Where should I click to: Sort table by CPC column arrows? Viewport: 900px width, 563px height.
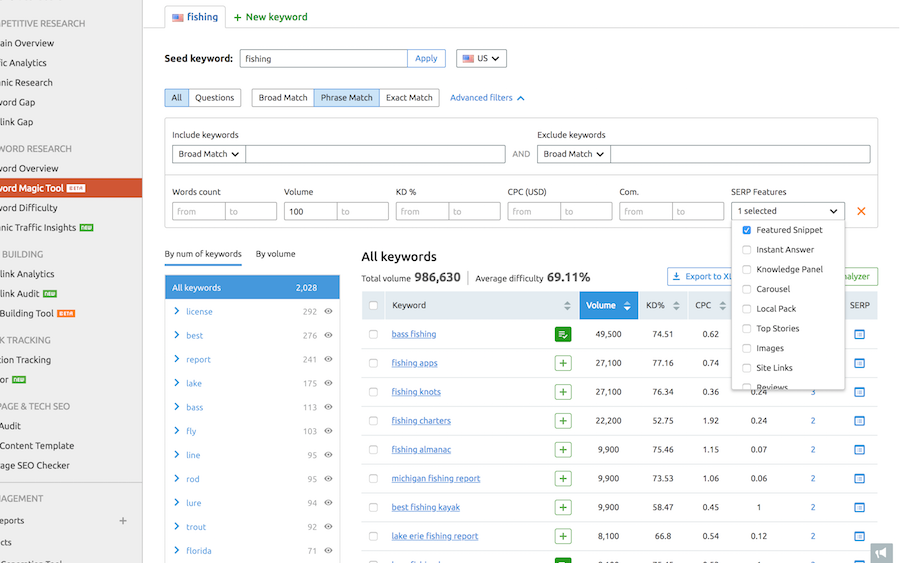(723, 305)
